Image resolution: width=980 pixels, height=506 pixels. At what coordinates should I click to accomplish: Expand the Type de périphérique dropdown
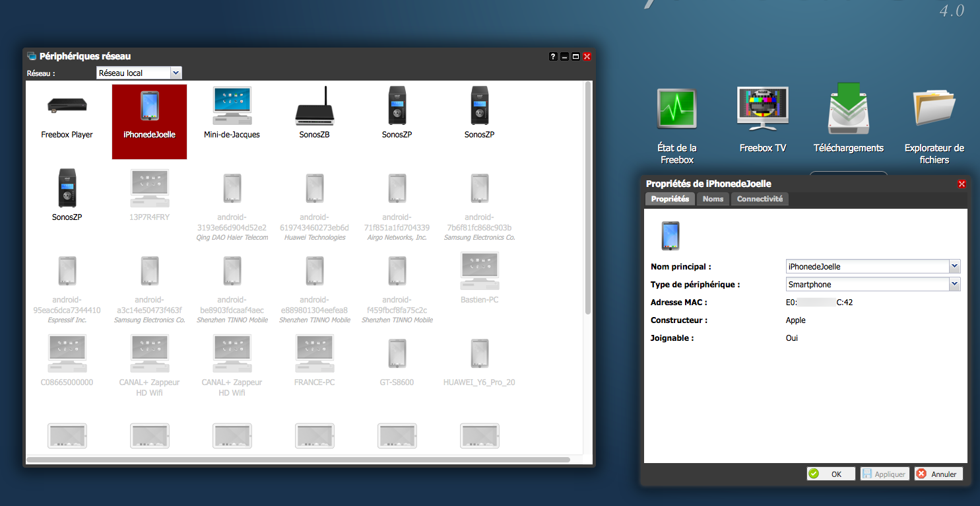coord(954,284)
